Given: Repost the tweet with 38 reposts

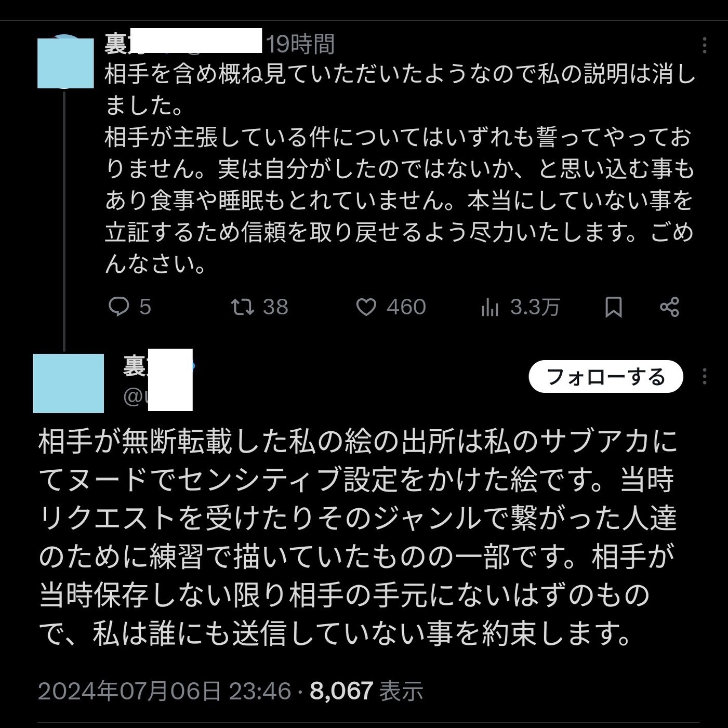Looking at the screenshot, I should [x=243, y=307].
